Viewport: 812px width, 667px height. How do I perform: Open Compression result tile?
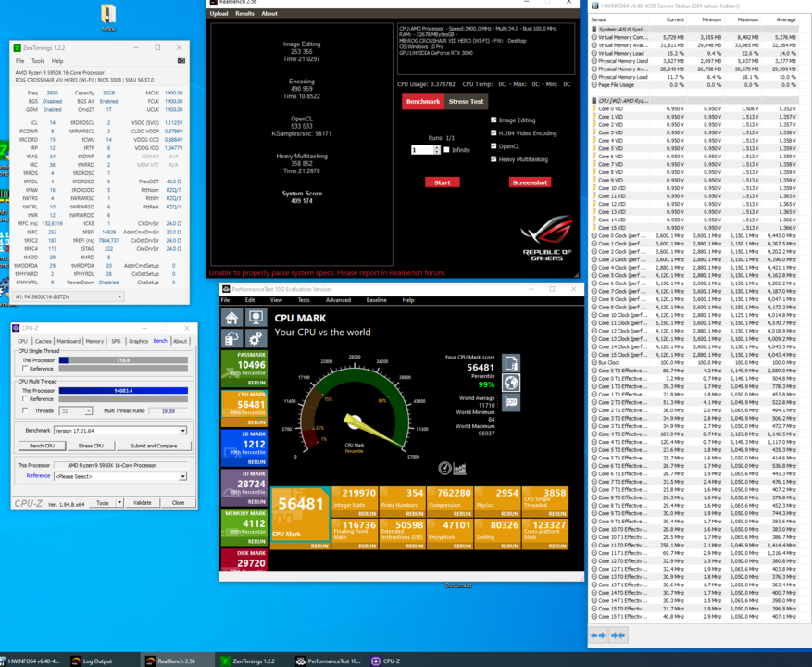click(450, 502)
